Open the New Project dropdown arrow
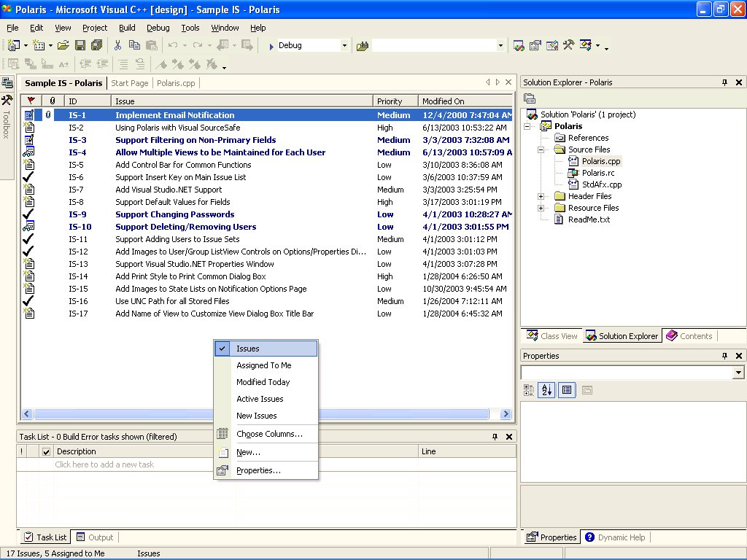The height and width of the screenshot is (560, 747). click(26, 46)
